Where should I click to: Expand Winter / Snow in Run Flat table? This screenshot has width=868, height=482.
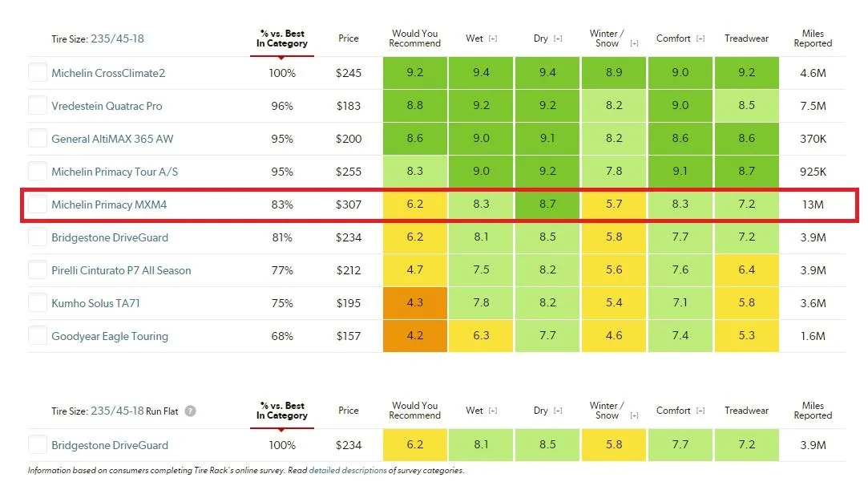(x=635, y=415)
